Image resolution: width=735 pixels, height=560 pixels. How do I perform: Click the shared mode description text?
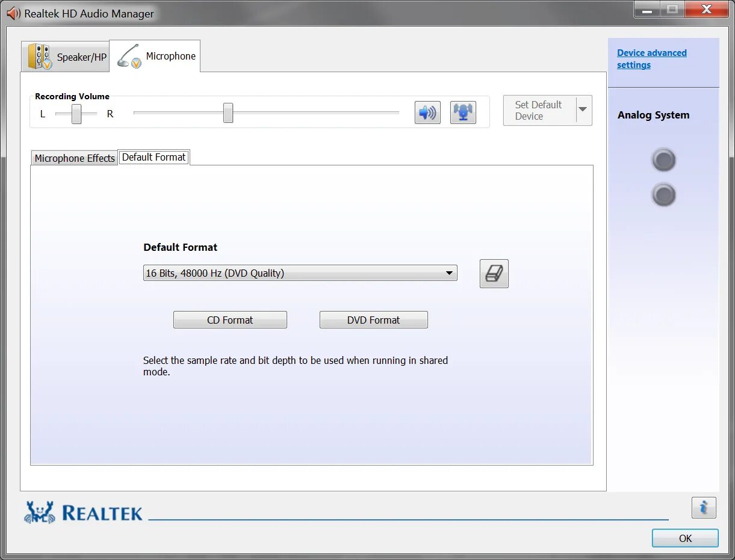coord(296,366)
